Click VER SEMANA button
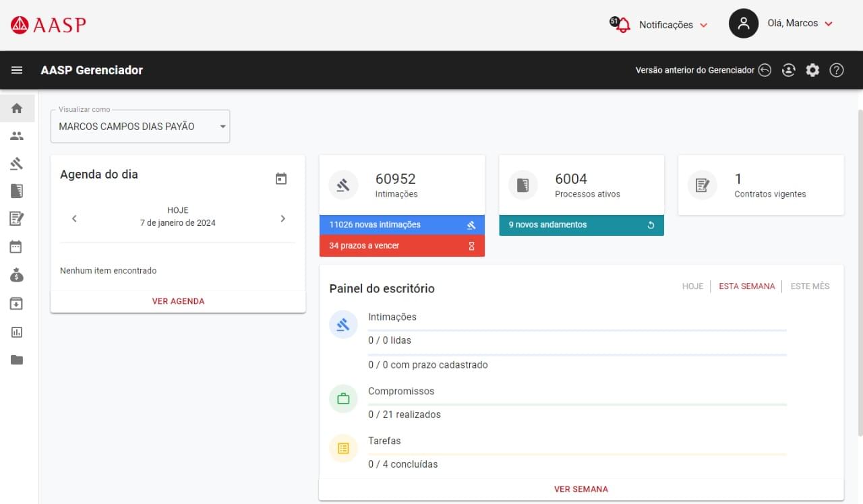 (x=581, y=489)
